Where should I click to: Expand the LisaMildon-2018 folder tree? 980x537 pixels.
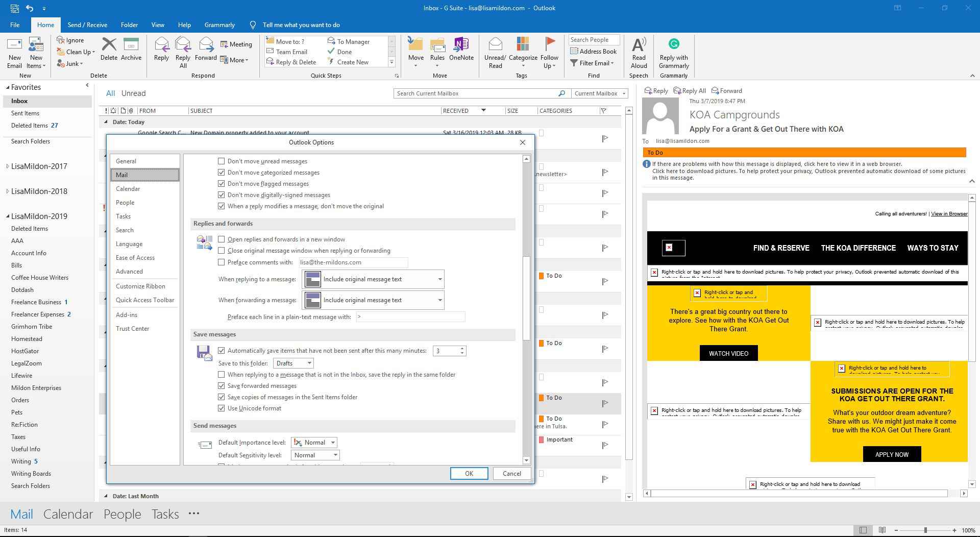pyautogui.click(x=8, y=191)
